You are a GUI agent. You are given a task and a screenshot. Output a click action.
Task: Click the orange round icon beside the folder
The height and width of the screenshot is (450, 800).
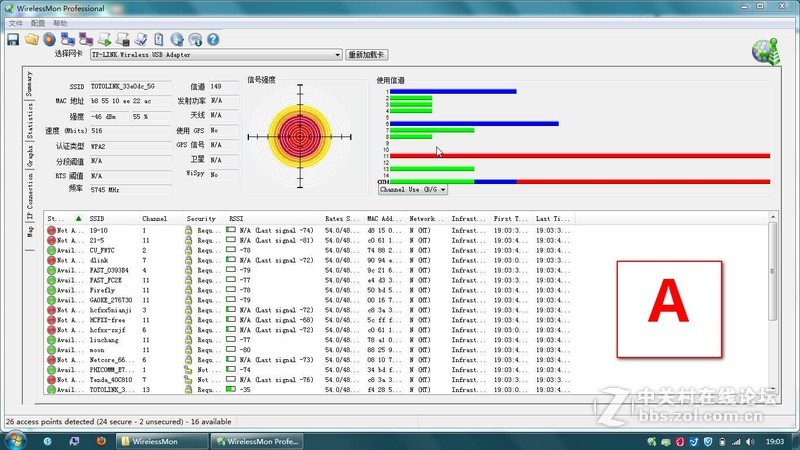pos(48,39)
